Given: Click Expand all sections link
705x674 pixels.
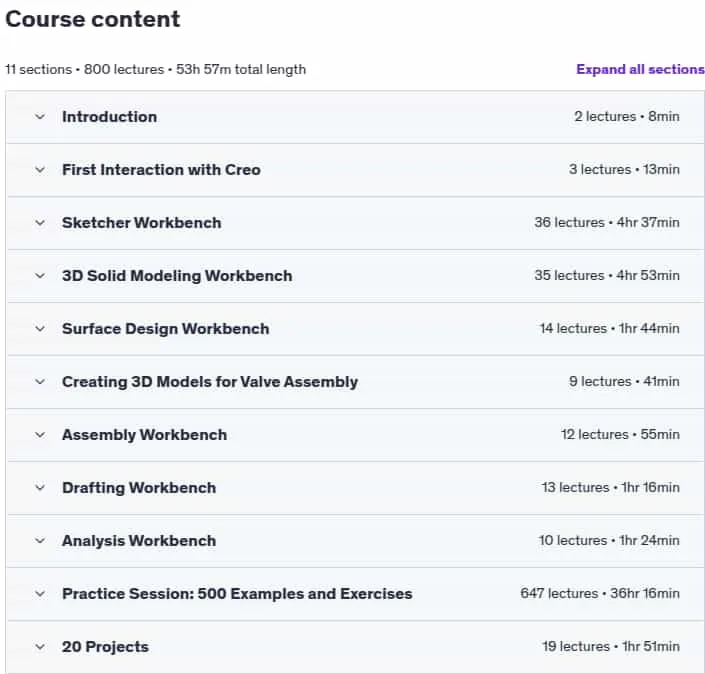Looking at the screenshot, I should (640, 69).
